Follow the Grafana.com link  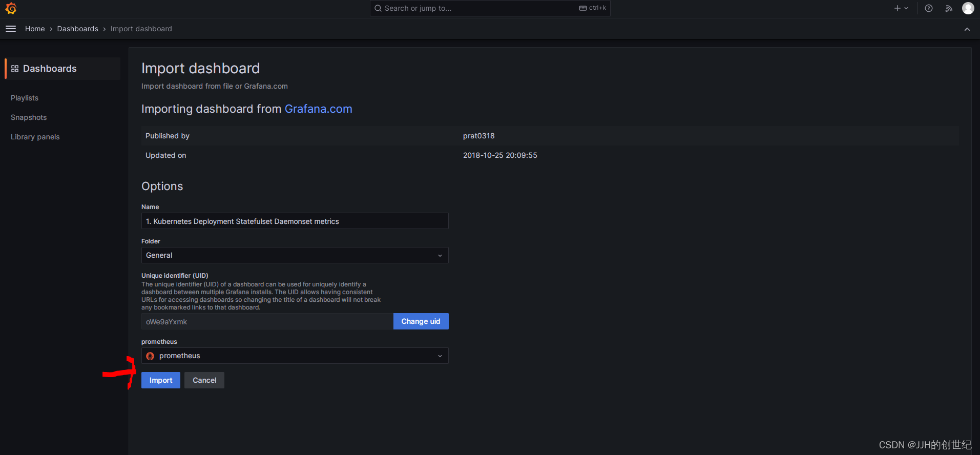click(x=318, y=109)
